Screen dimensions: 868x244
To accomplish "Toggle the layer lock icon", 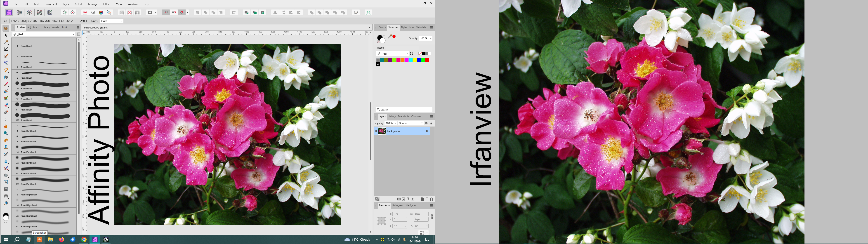I will 431,123.
